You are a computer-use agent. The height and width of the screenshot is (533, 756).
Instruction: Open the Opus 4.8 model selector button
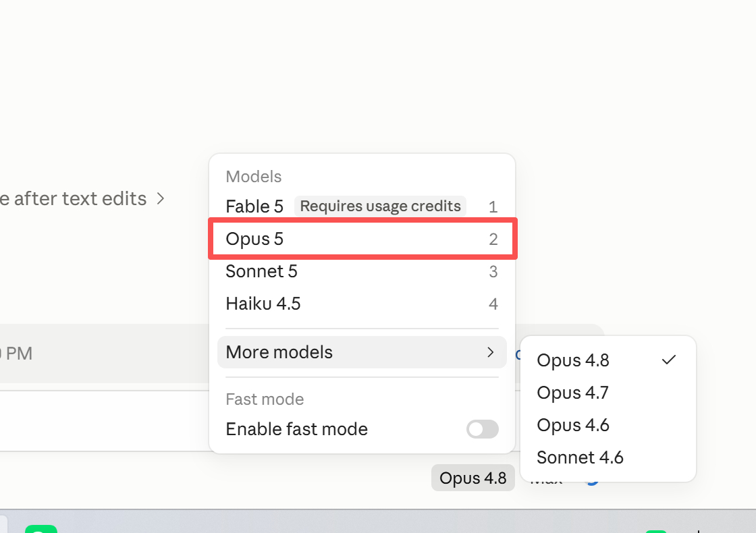pyautogui.click(x=473, y=478)
